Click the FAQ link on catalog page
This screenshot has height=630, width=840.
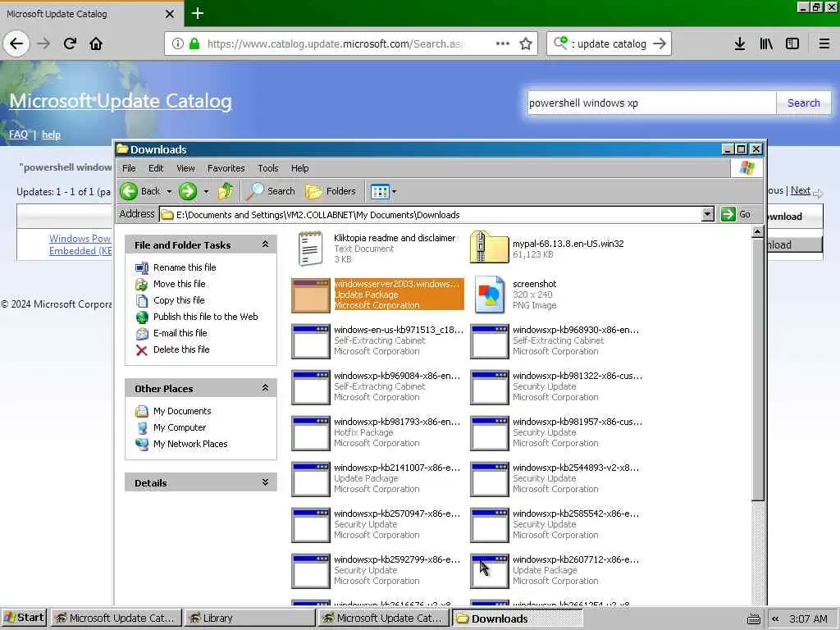[x=18, y=135]
